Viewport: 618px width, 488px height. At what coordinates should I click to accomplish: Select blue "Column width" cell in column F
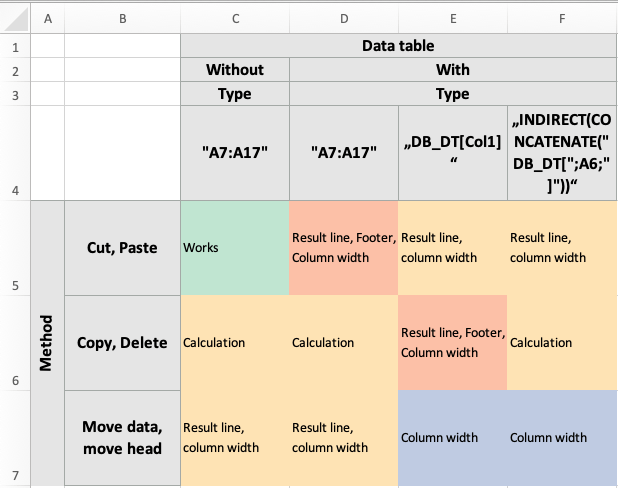pyautogui.click(x=562, y=438)
